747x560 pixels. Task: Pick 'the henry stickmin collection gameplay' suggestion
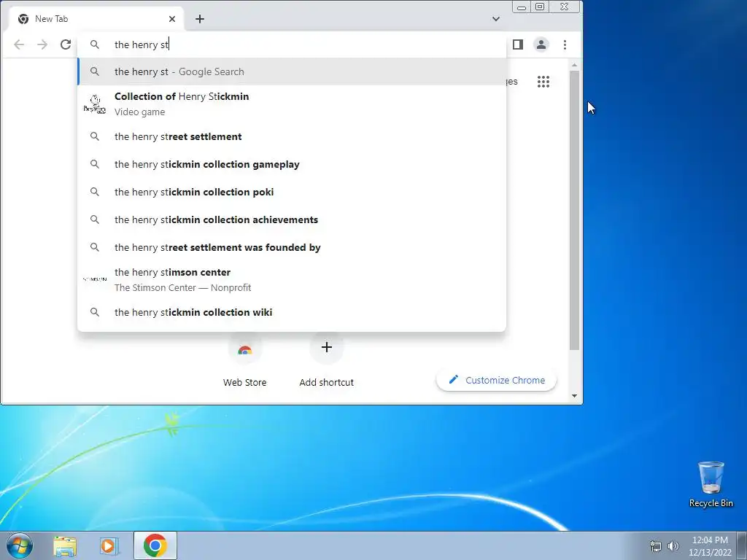[x=292, y=164]
